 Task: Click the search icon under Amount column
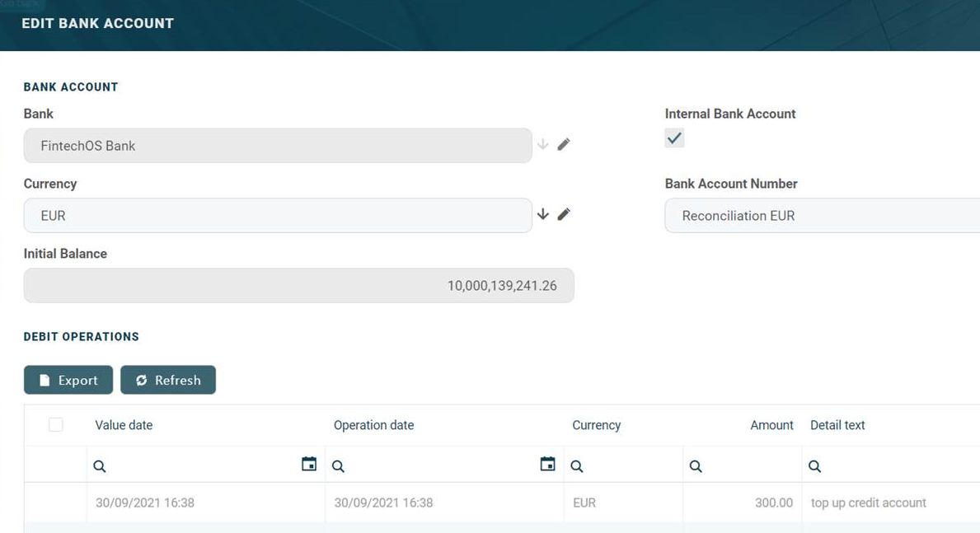[x=696, y=466]
